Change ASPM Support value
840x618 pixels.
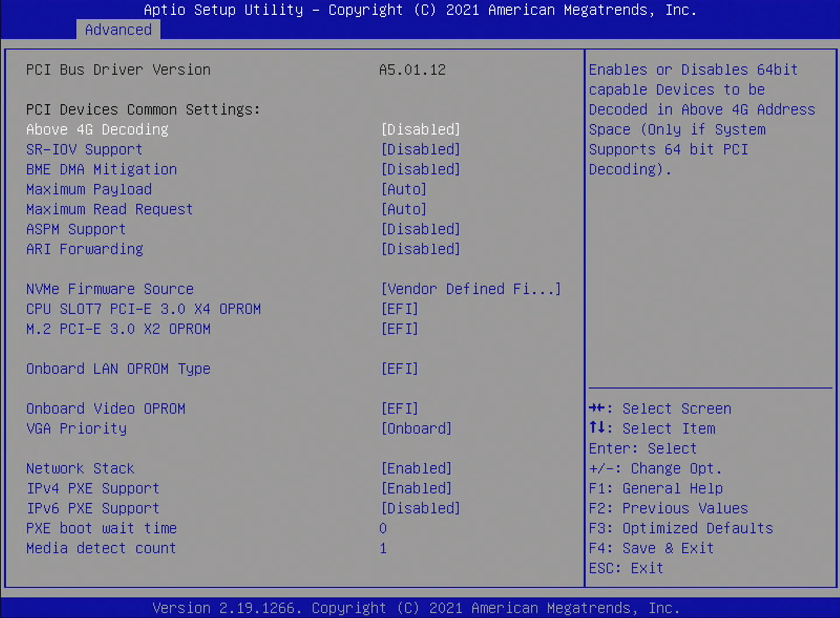click(420, 229)
